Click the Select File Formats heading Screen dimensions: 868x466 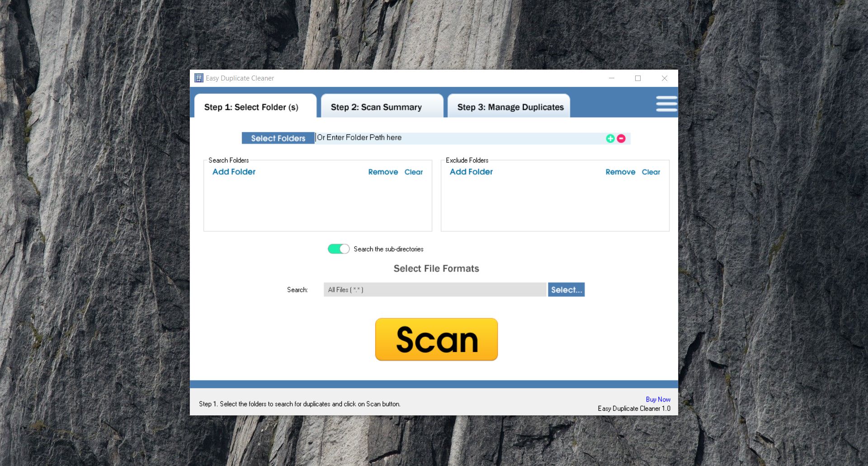tap(436, 268)
